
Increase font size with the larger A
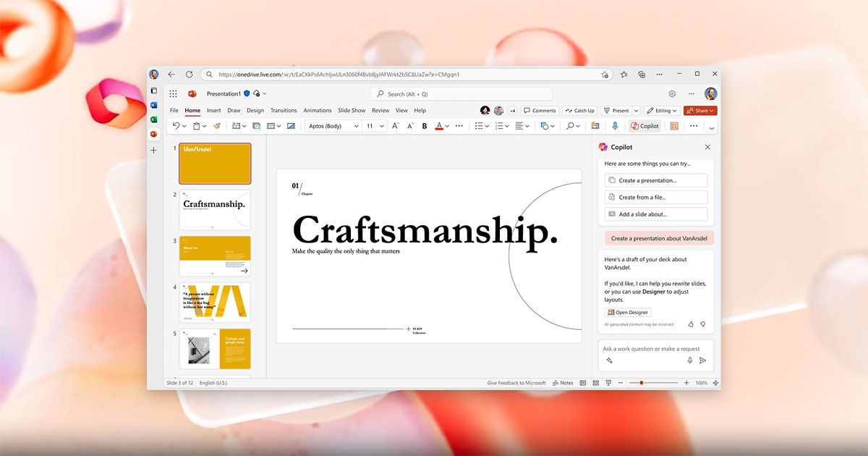395,126
